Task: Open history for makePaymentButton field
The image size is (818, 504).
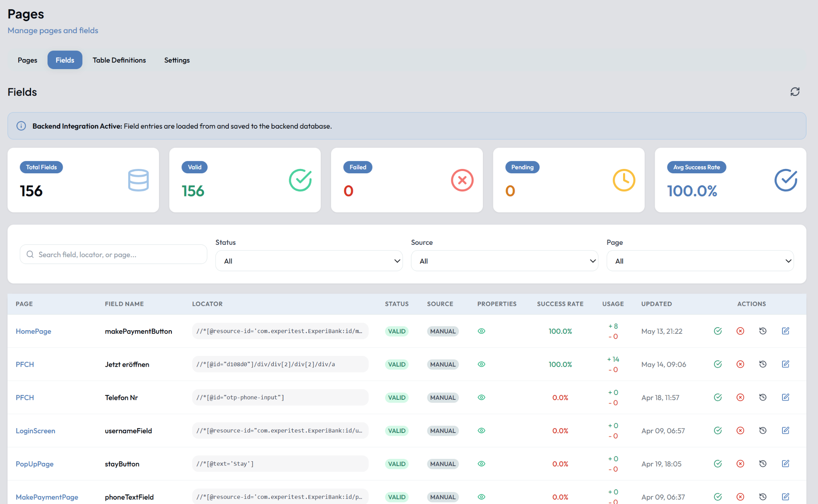Action: (x=763, y=331)
